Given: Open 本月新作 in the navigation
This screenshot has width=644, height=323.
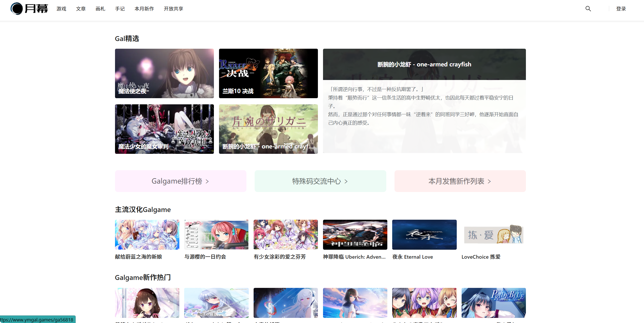Looking at the screenshot, I should [144, 9].
